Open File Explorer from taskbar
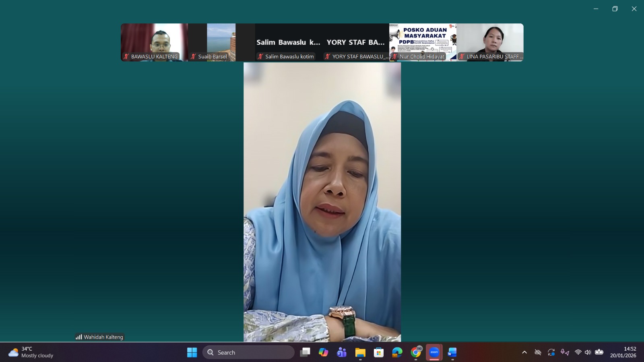 point(360,352)
